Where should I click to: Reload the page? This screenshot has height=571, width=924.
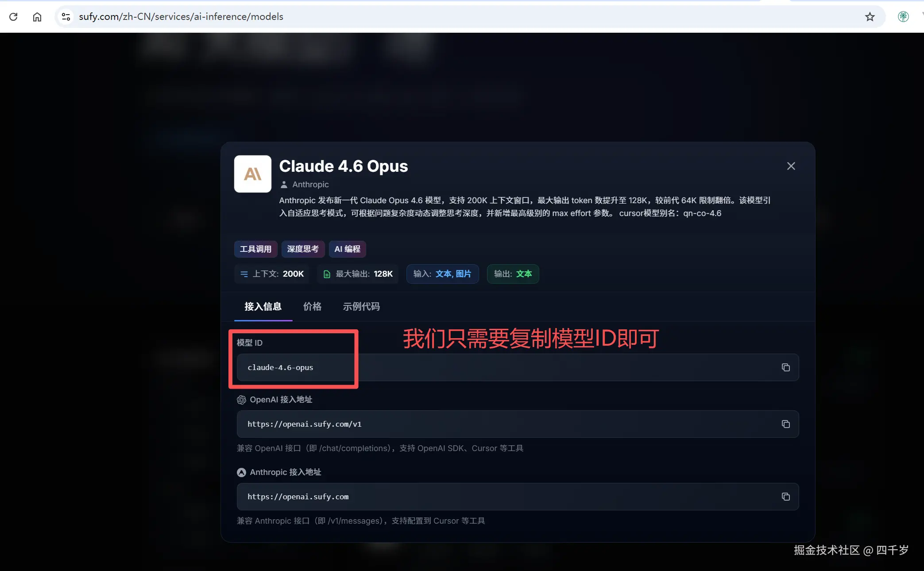point(13,16)
